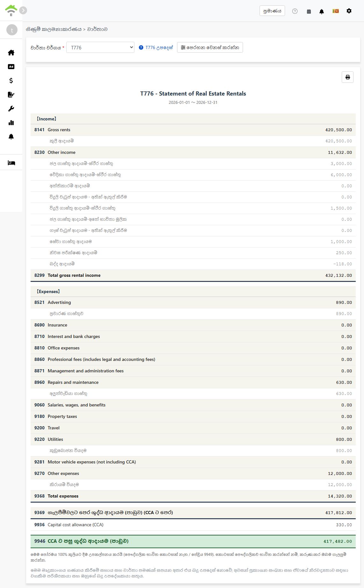
Task: Click the 14,320.00 total expenses value
Action: pyautogui.click(x=340, y=496)
